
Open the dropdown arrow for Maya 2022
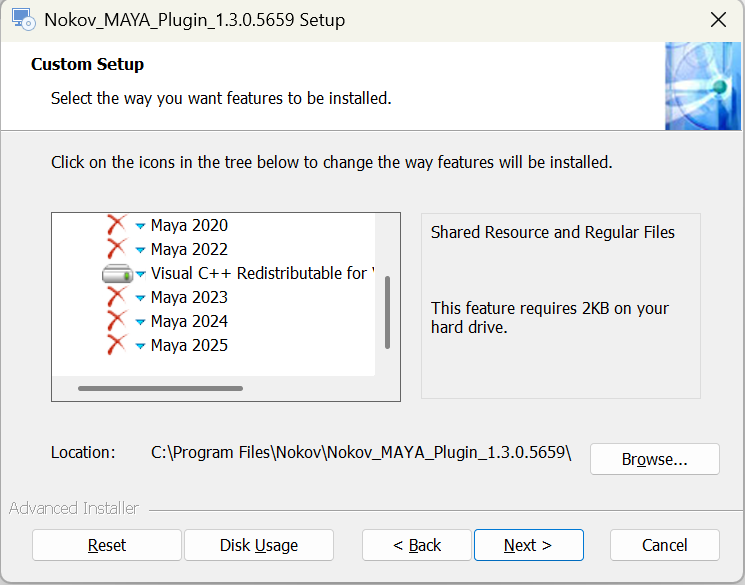140,250
